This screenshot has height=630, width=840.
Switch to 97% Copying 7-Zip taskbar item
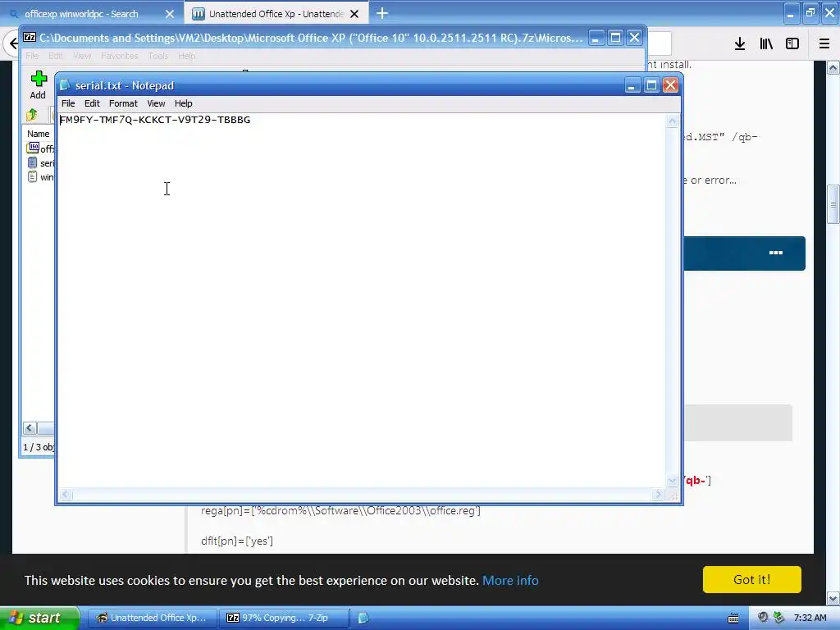[284, 618]
